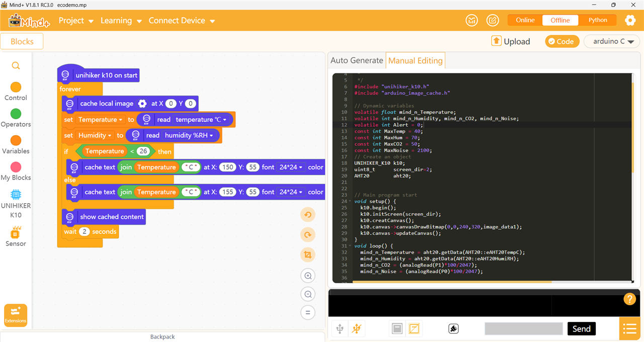This screenshot has height=342, width=644.
Task: Open the Learning menu dropdown
Action: click(x=121, y=21)
